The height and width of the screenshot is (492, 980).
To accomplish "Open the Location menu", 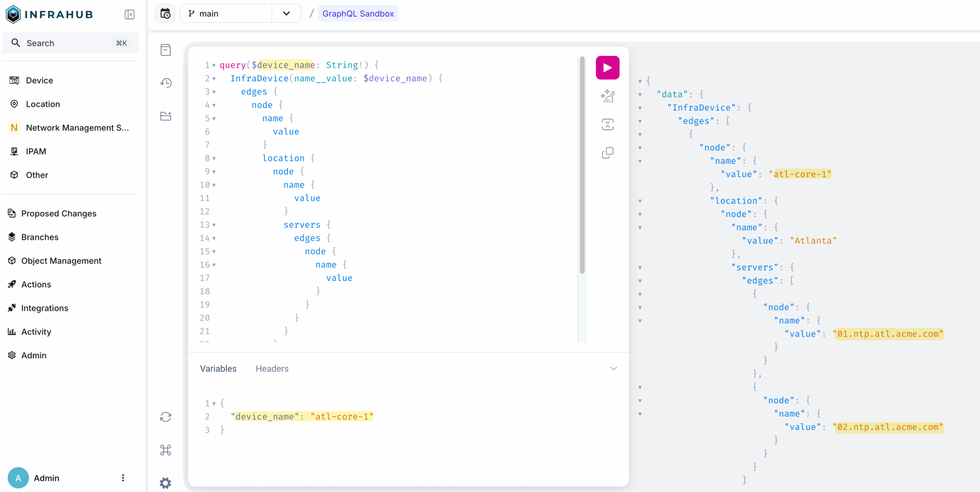I will coord(70,104).
